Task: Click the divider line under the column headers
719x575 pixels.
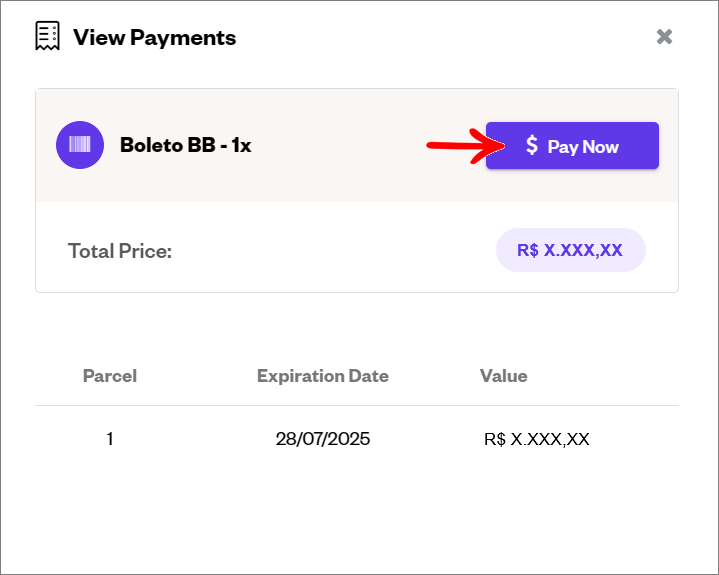Action: pos(356,405)
